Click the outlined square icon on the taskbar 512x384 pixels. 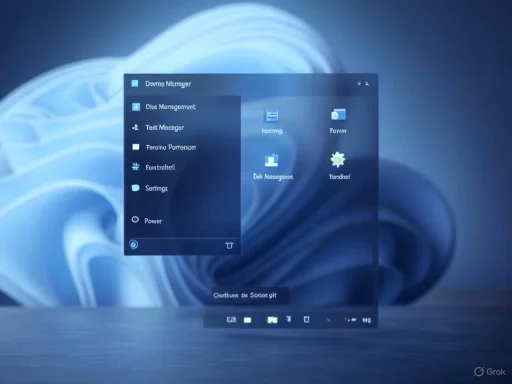coord(307,320)
